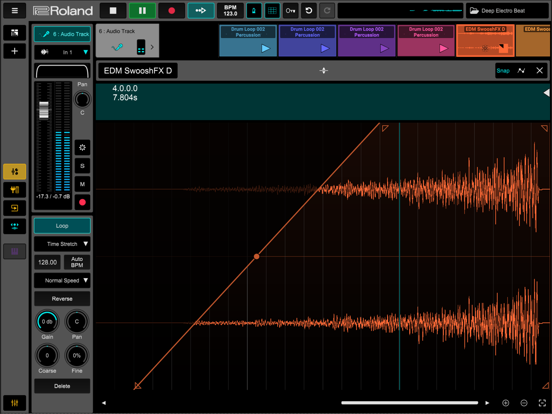Viewport: 552px width, 414px height.
Task: Expand the track card chevron
Action: pos(152,47)
